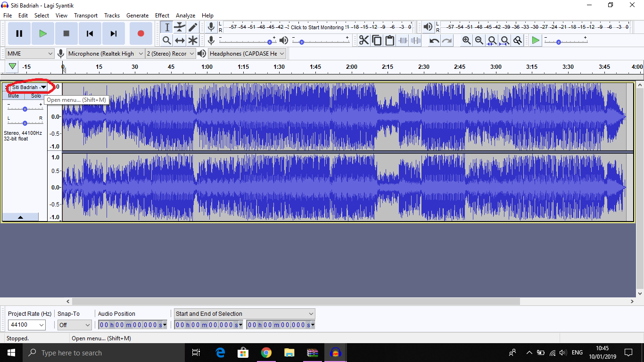Click Skip to End button
Viewport: 644px width, 362px height.
[x=113, y=33]
